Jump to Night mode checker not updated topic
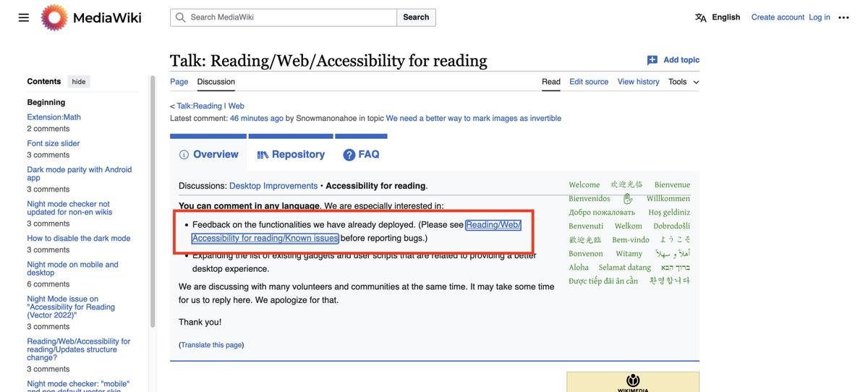This screenshot has height=392, width=868. tap(69, 208)
